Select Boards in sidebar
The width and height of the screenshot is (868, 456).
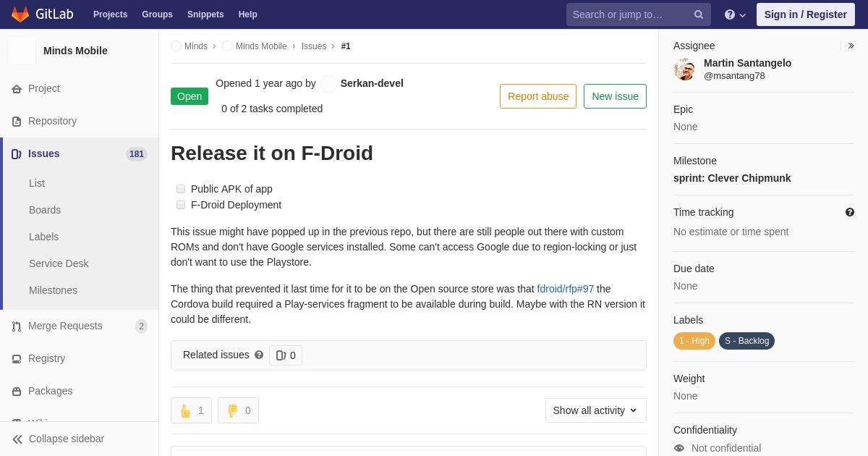coord(45,210)
